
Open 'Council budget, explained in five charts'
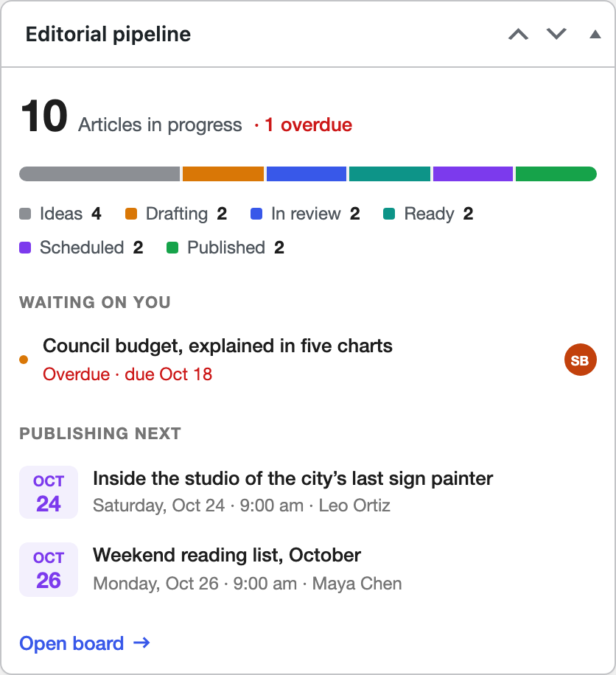217,346
